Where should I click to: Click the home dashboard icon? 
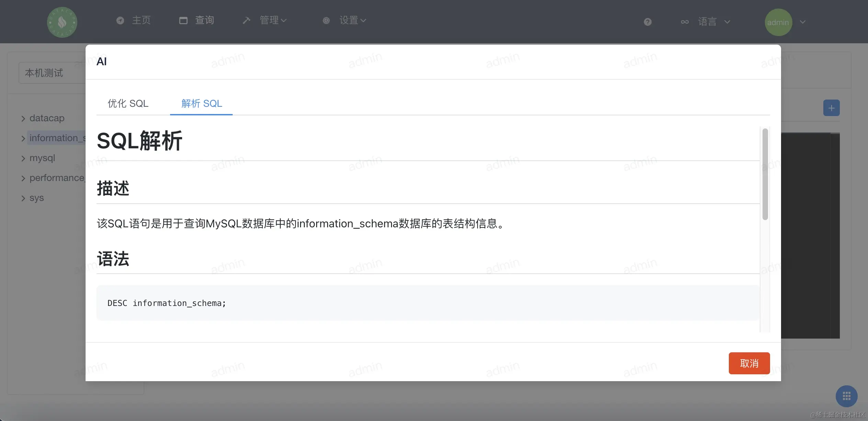pos(120,21)
